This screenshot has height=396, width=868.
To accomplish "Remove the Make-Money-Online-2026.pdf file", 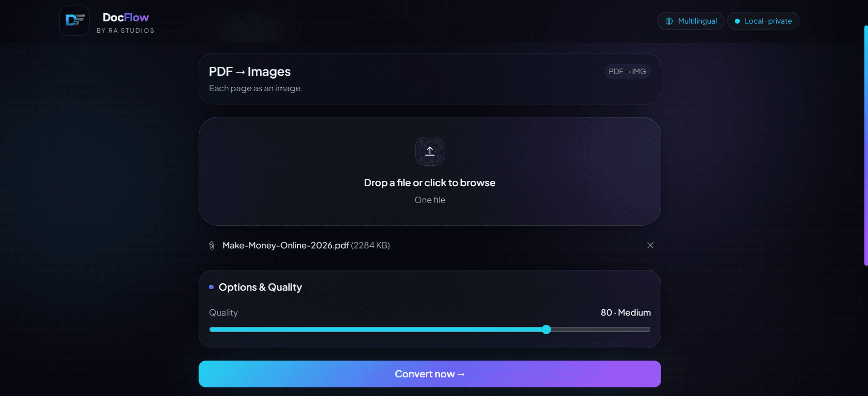I will click(650, 245).
